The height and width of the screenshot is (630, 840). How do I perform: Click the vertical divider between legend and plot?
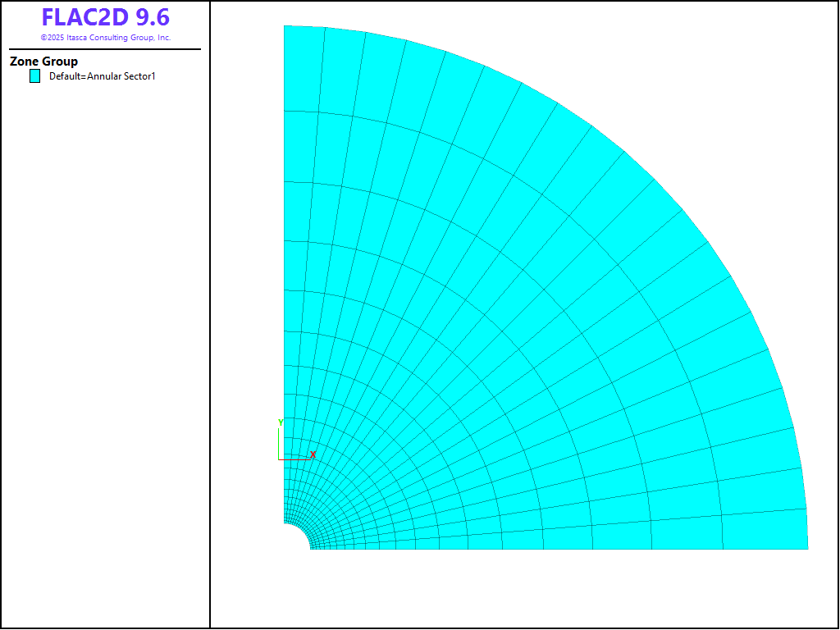(210, 328)
